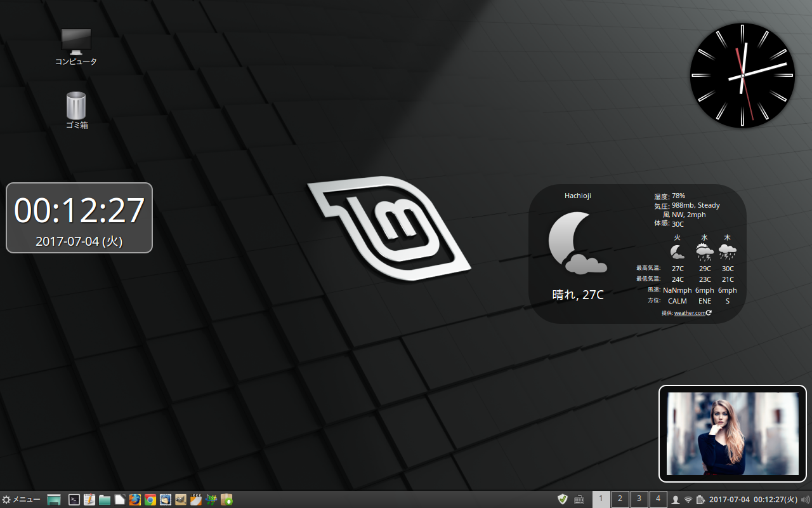The image size is (812, 508).
Task: Open the Wi-Fi network tray icon
Action: click(688, 500)
